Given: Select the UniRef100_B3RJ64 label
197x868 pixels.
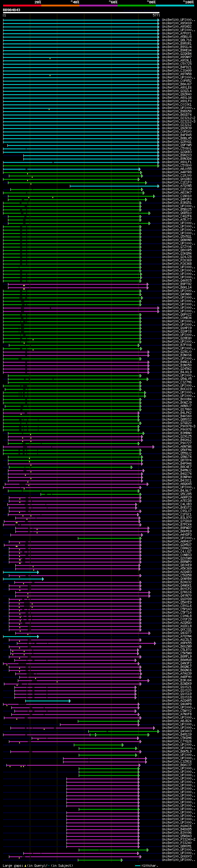Looking at the screenshot, I should (176, 680).
